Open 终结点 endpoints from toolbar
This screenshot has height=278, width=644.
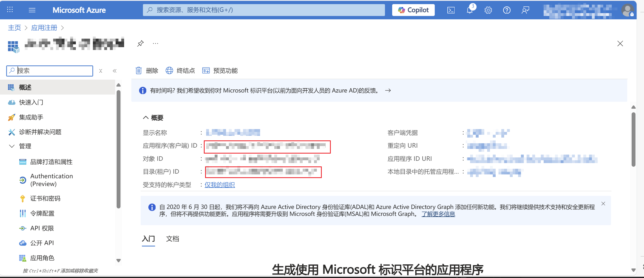pos(180,71)
